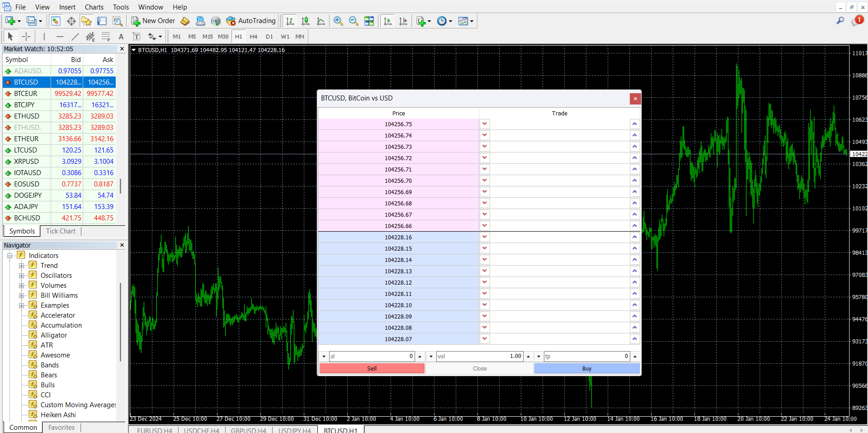Click the Zoom Out magnifier icon
Screen dimensions: 868x433
pyautogui.click(x=353, y=21)
